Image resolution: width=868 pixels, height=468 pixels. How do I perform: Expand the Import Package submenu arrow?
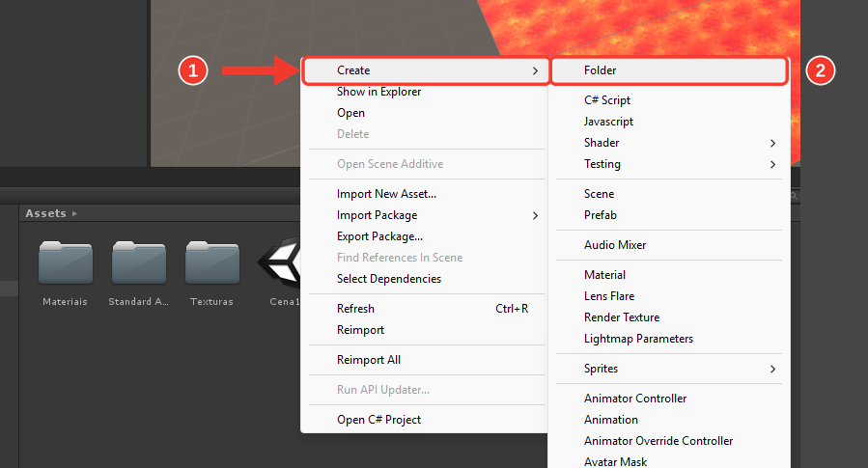(535, 215)
